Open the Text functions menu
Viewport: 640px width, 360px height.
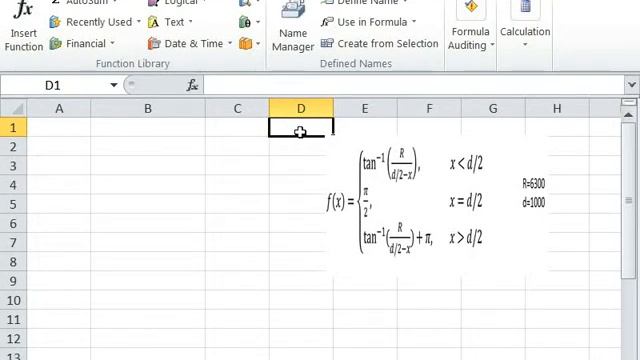point(170,22)
